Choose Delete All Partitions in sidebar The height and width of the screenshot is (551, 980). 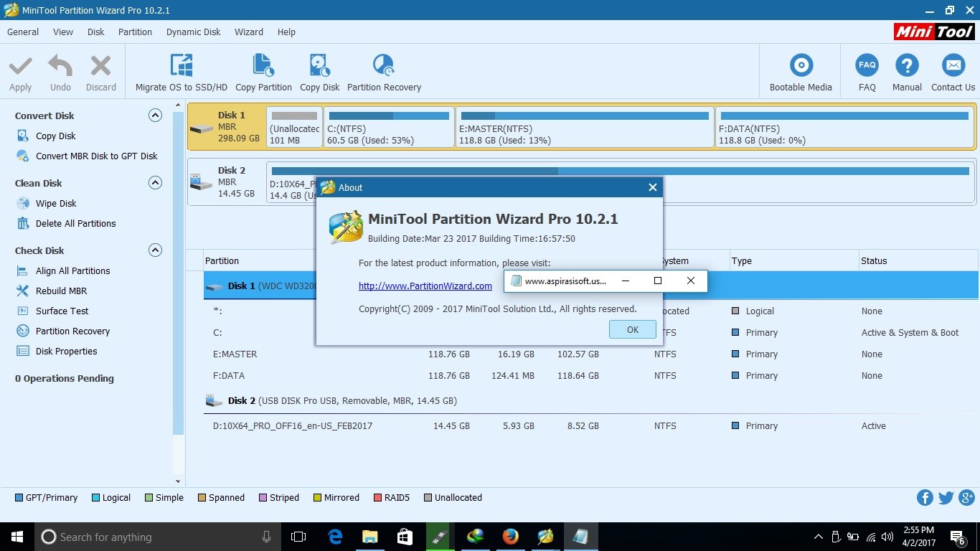point(75,223)
